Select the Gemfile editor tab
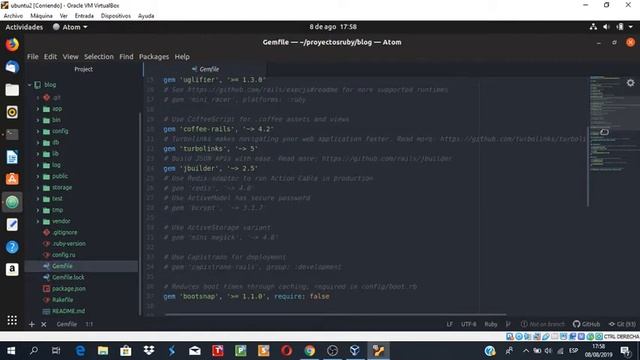This screenshot has height=360, width=640. pos(205,69)
